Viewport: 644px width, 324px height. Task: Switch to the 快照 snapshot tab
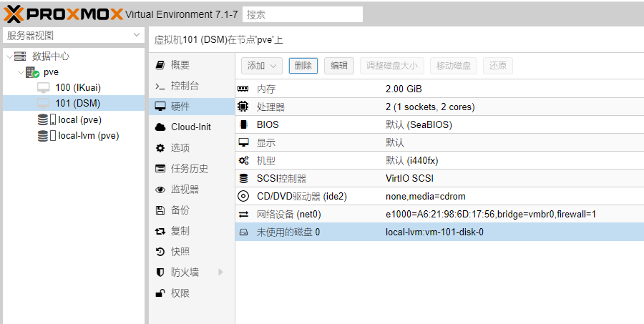coord(180,252)
